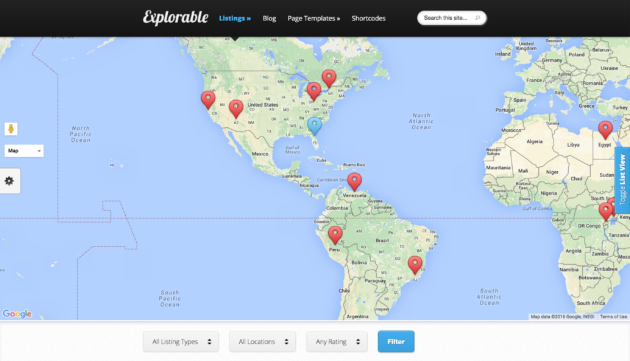Open the gear settings panel
Viewport: 630px width, 361px height.
point(9,181)
